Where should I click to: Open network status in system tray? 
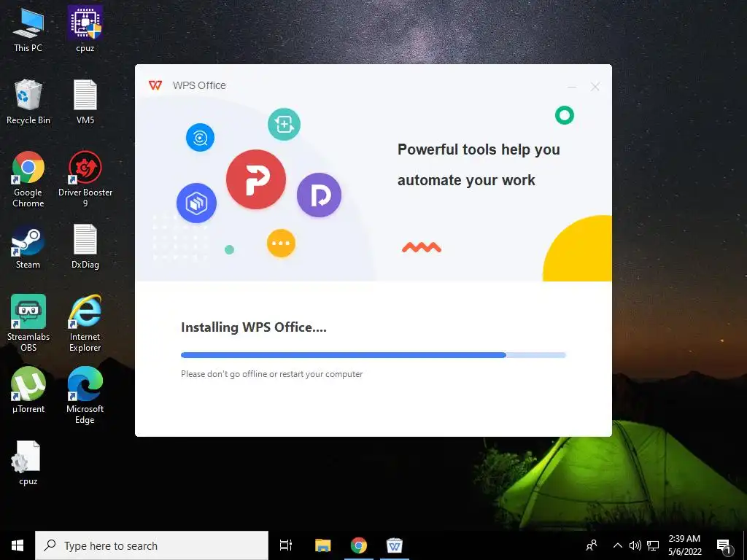653,545
